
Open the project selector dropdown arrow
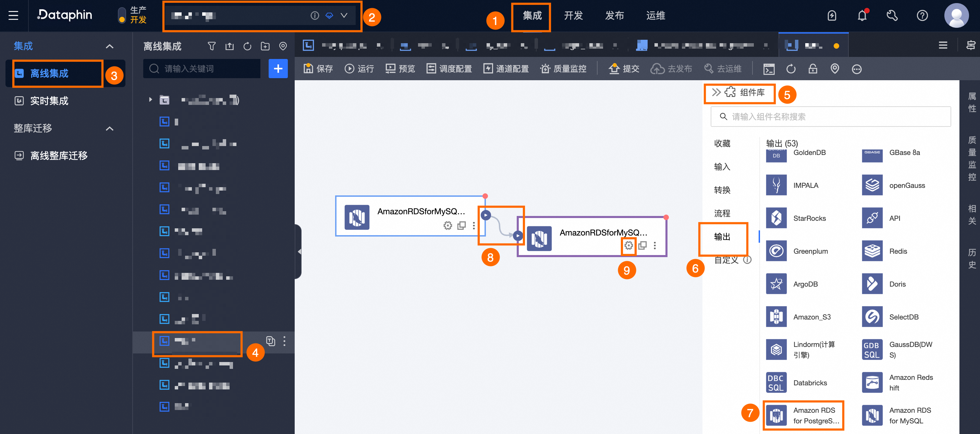coord(344,16)
